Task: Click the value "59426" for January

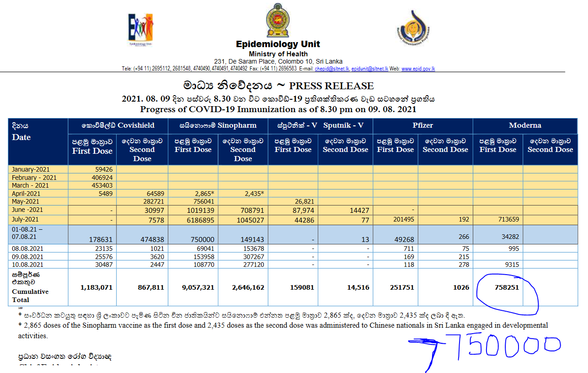Action: coord(103,169)
